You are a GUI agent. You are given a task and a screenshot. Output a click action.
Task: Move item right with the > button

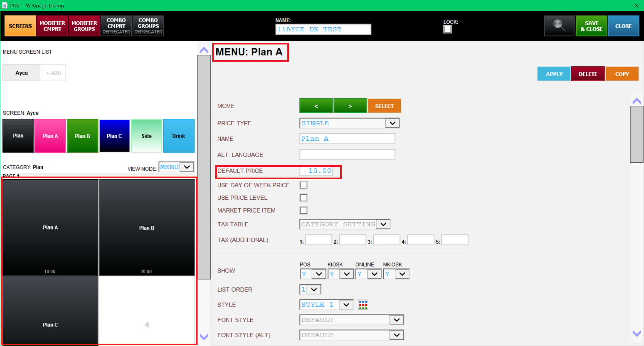350,106
